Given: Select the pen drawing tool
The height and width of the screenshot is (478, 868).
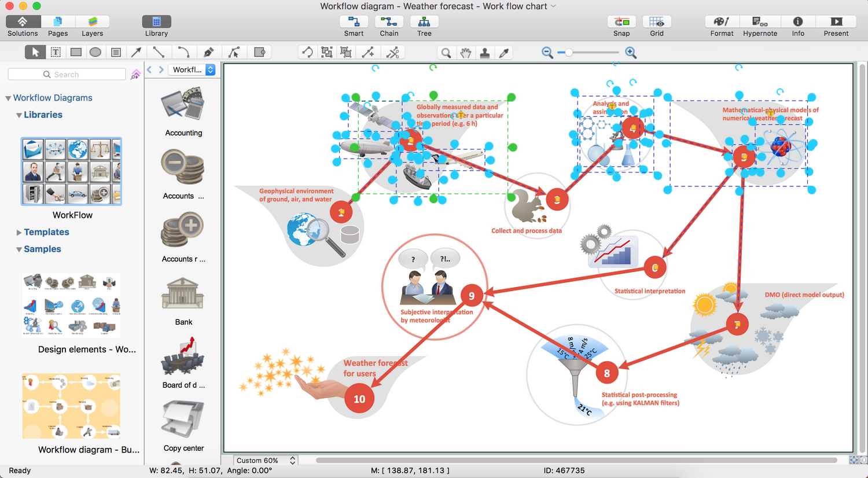Looking at the screenshot, I should coord(209,52).
